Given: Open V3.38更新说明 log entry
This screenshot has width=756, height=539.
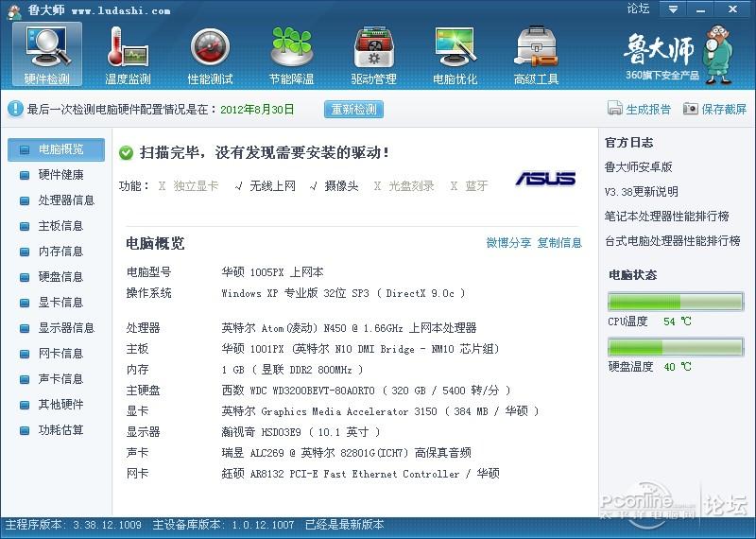Looking at the screenshot, I should (642, 192).
